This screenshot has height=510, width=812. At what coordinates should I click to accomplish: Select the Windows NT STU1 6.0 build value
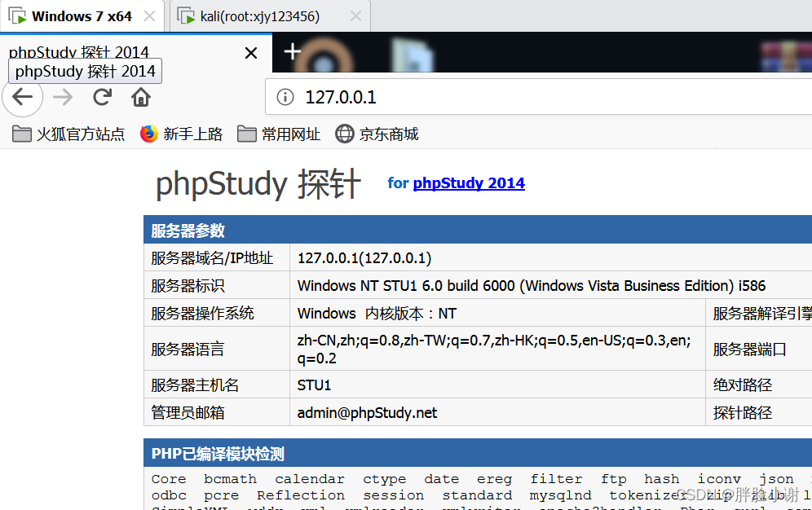click(x=551, y=285)
